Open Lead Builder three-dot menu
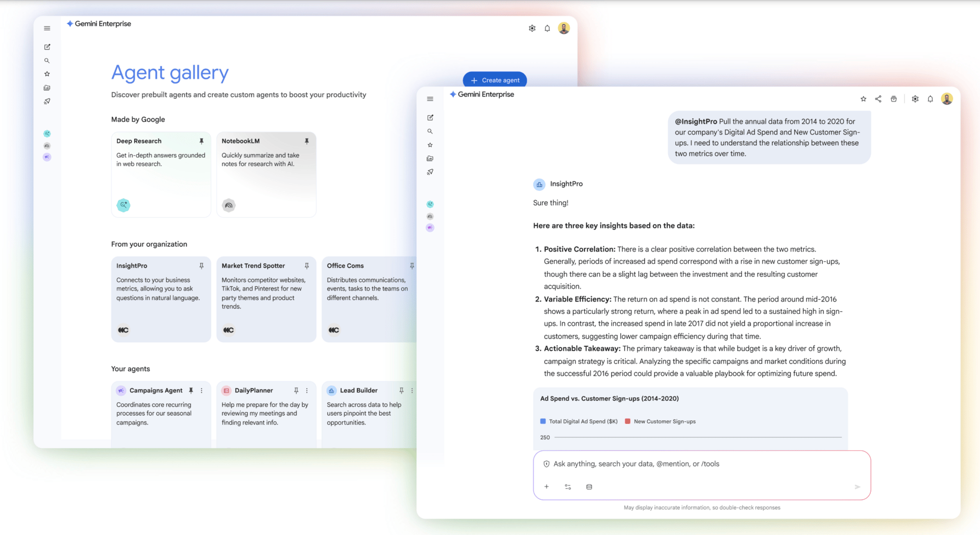 click(x=412, y=391)
